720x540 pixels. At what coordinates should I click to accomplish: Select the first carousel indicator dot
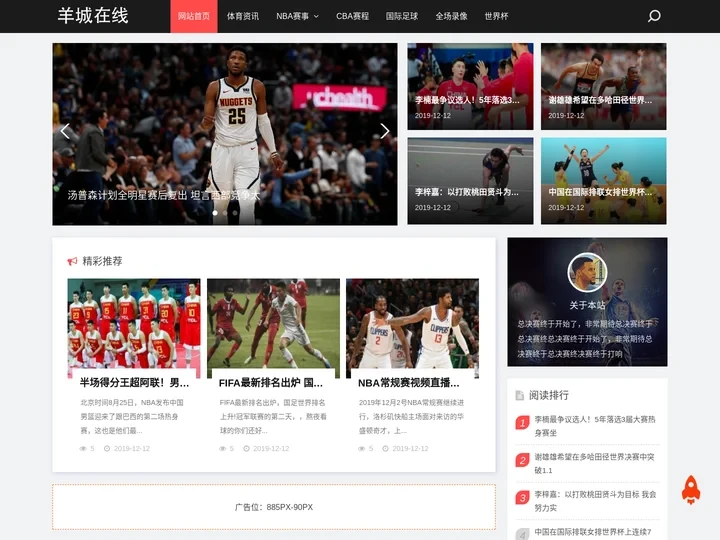tap(215, 213)
